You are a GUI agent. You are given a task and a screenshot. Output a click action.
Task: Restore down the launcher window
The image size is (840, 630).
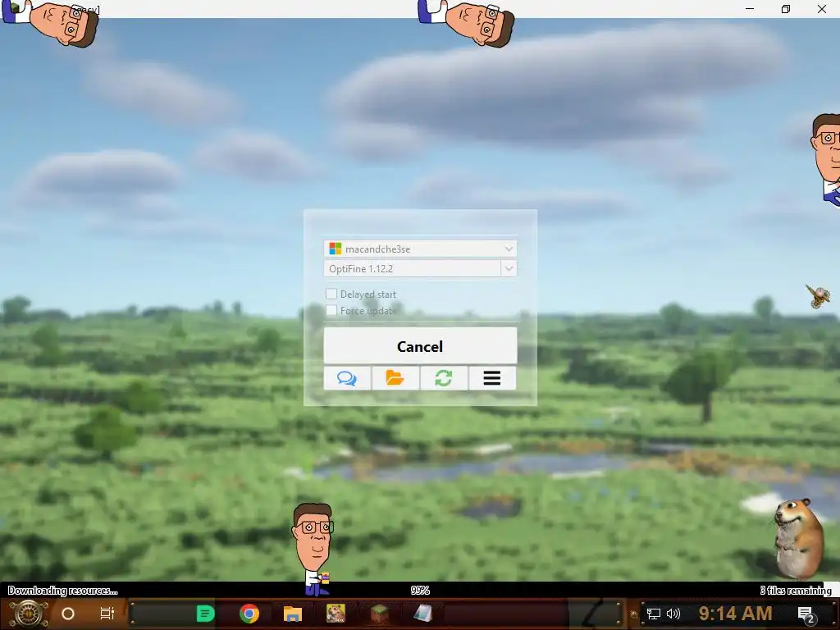785,9
